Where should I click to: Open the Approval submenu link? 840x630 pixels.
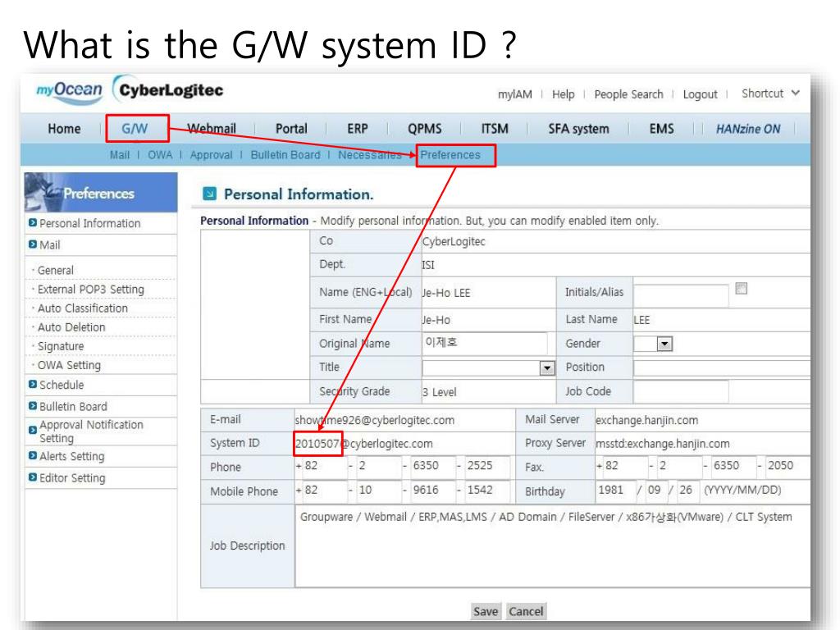[211, 155]
